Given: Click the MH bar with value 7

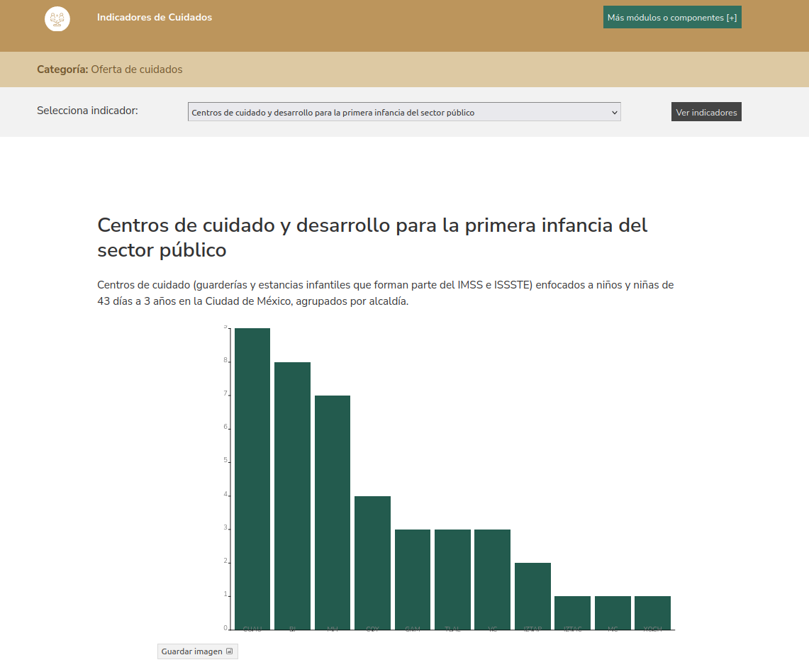Looking at the screenshot, I should click(x=333, y=512).
